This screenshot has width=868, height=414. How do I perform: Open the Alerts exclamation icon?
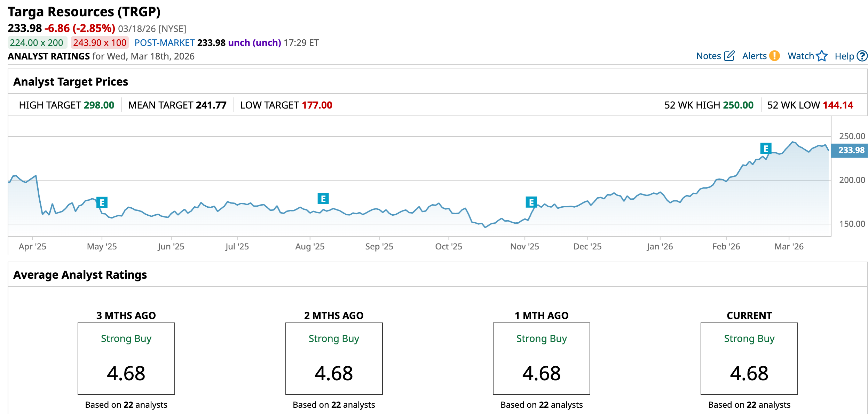pos(774,56)
